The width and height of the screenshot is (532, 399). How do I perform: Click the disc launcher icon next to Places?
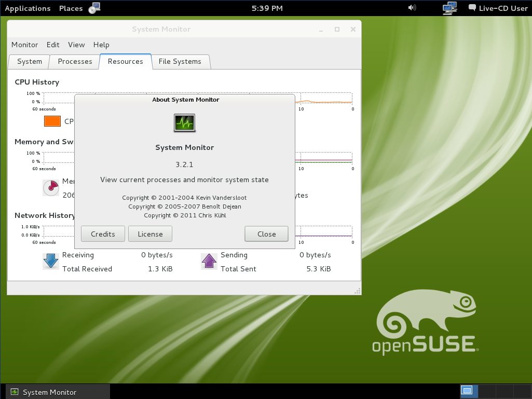(94, 8)
